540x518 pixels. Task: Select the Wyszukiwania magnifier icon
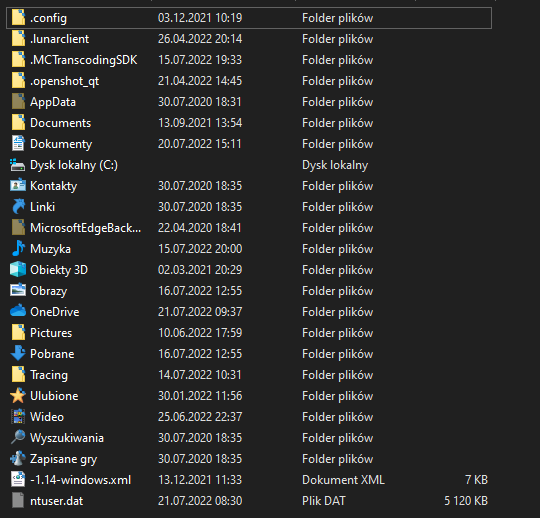click(x=18, y=437)
